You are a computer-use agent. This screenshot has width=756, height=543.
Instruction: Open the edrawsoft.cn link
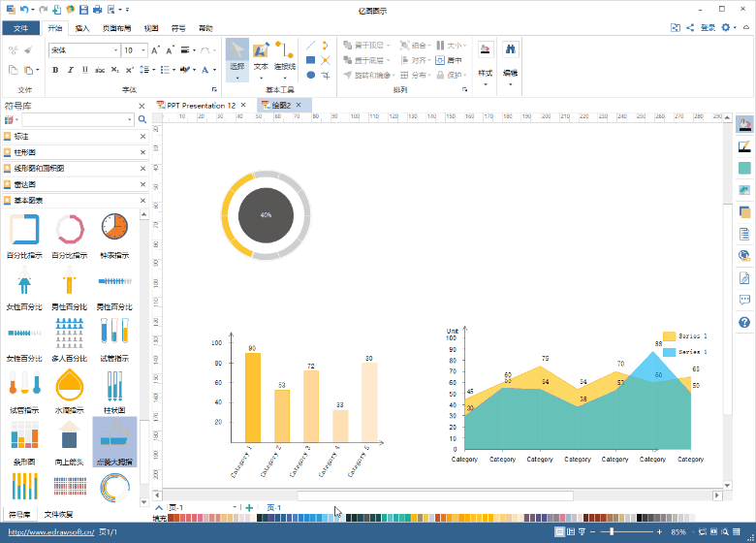click(51, 532)
